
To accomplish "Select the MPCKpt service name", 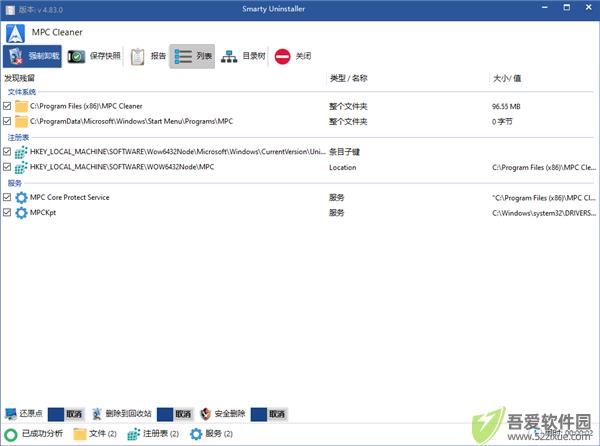I will [43, 213].
